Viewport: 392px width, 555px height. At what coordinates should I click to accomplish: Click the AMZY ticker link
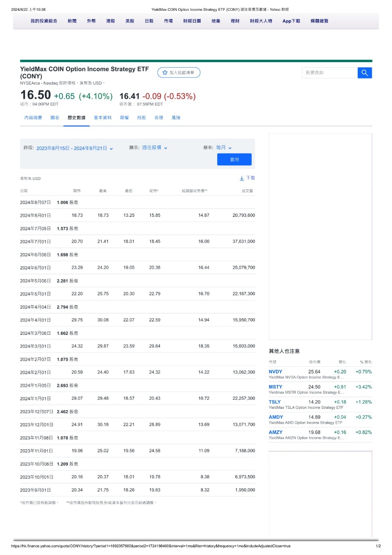[x=275, y=432]
